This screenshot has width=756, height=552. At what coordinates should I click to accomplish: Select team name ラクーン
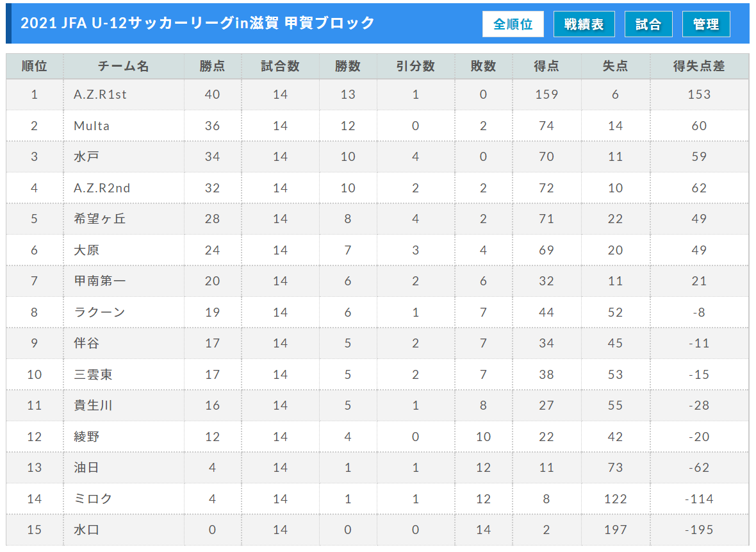click(99, 312)
